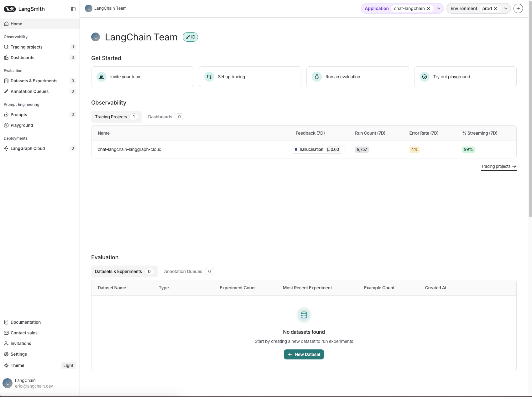This screenshot has width=532, height=397.
Task: Open the Invite your team card
Action: (143, 77)
